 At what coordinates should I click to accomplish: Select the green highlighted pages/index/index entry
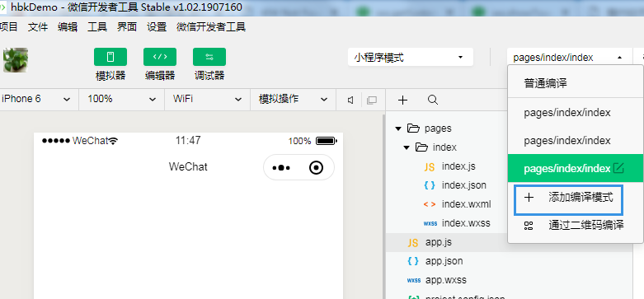(576, 168)
